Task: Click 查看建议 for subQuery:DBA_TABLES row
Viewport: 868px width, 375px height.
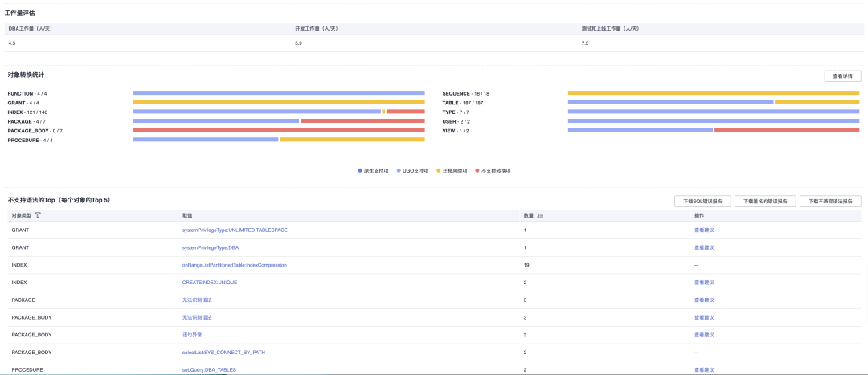Action: 704,369
